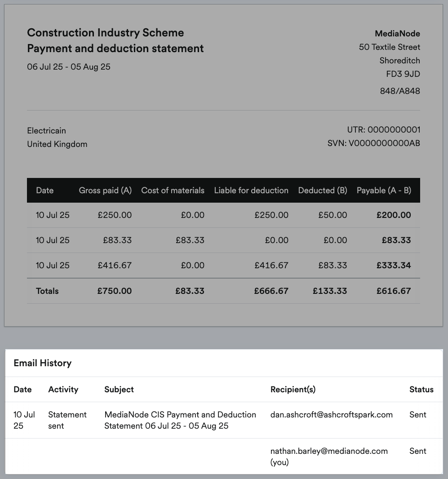The image size is (448, 479).
Task: Click the Status column header
Action: (421, 390)
